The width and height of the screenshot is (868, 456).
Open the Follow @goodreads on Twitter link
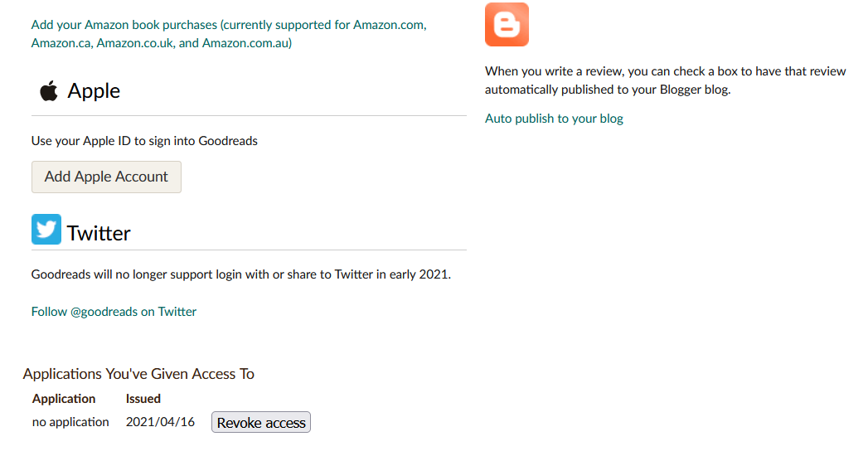(x=114, y=312)
